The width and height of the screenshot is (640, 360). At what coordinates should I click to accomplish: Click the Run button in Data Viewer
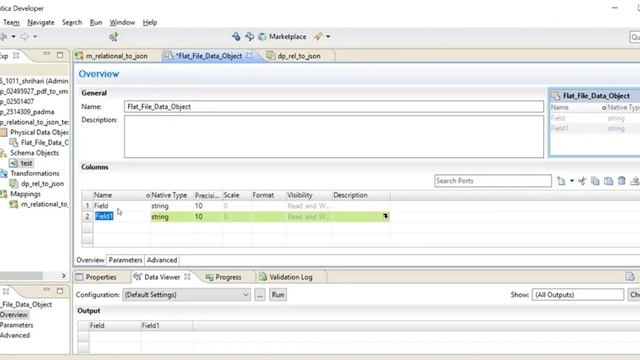[278, 295]
